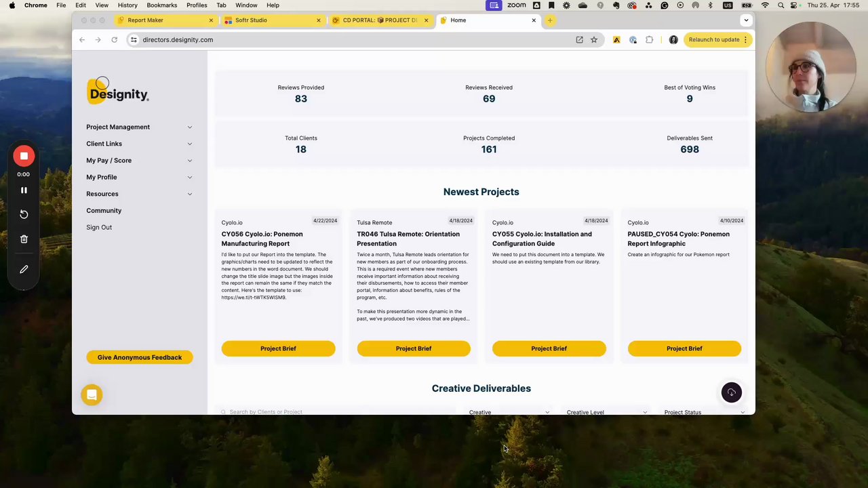Reload the page in Chrome
Image resolution: width=868 pixels, height=488 pixels.
click(114, 40)
